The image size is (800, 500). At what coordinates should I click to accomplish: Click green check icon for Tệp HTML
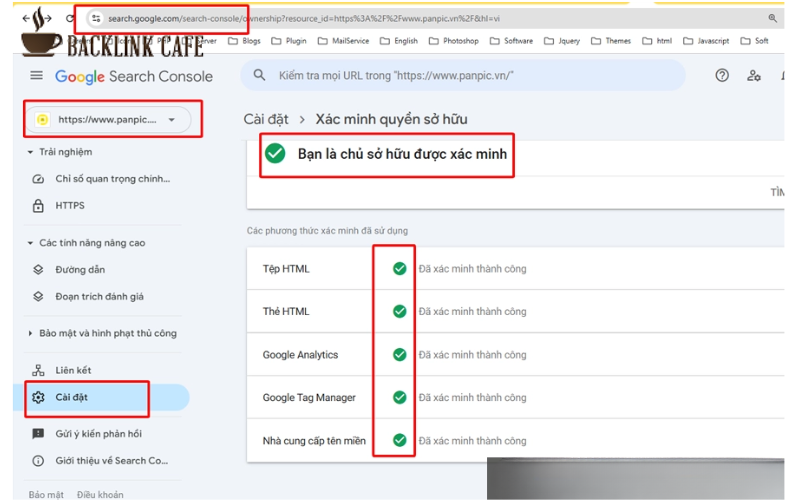399,268
